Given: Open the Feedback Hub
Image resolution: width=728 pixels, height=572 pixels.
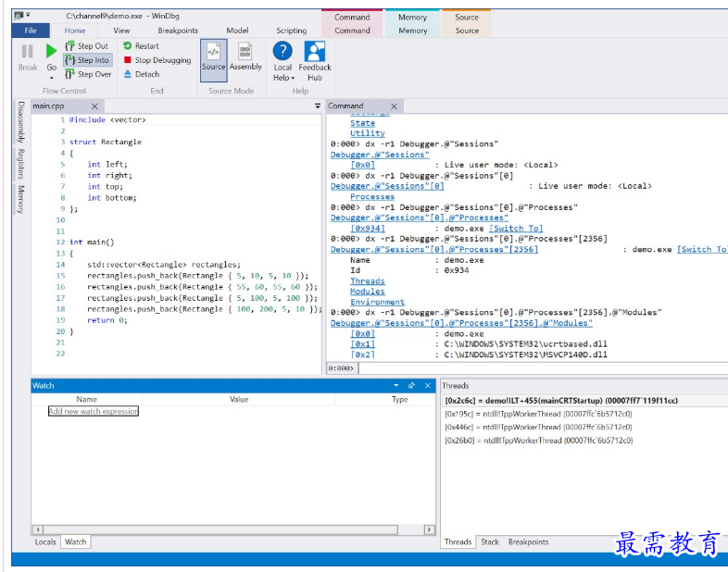Looking at the screenshot, I should (315, 61).
